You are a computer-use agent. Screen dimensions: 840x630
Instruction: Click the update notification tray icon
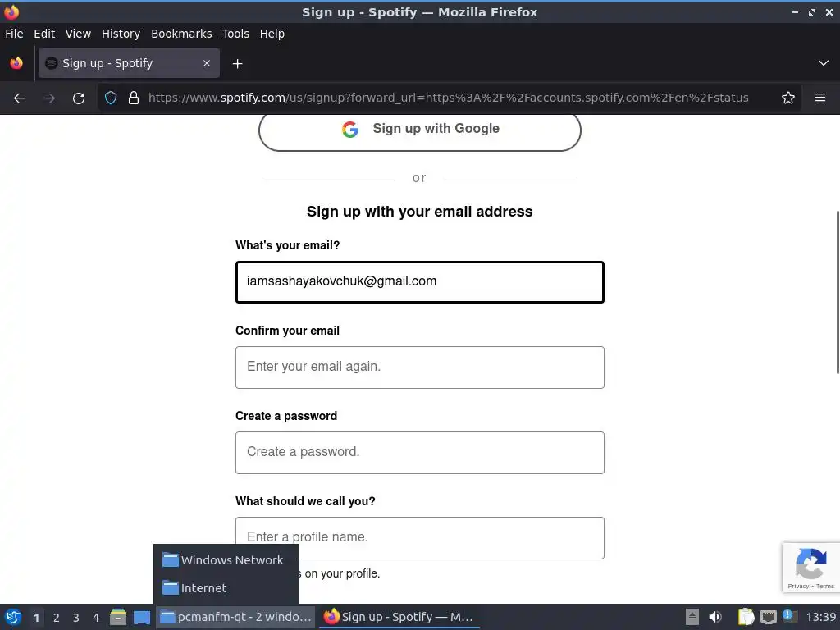pyautogui.click(x=790, y=616)
